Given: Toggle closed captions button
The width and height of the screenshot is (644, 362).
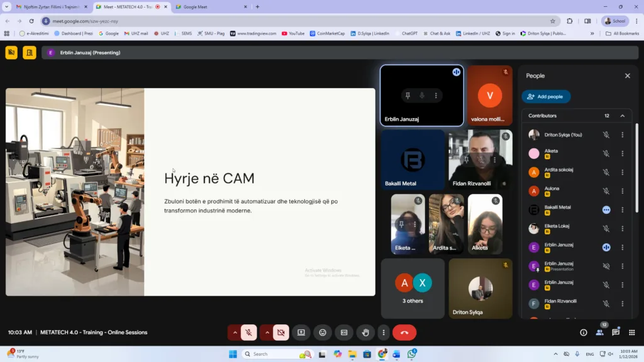Looking at the screenshot, I should pyautogui.click(x=344, y=332).
